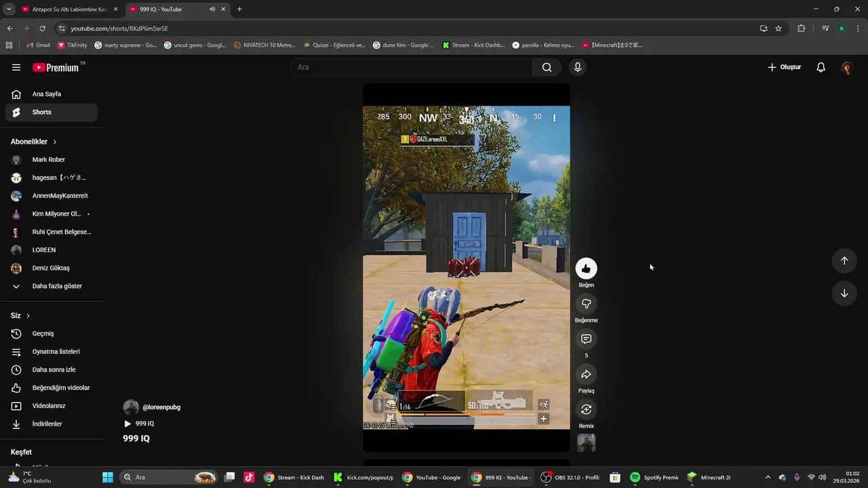
Task: Mute the 999 IQ tab speaker icon
Action: (212, 9)
